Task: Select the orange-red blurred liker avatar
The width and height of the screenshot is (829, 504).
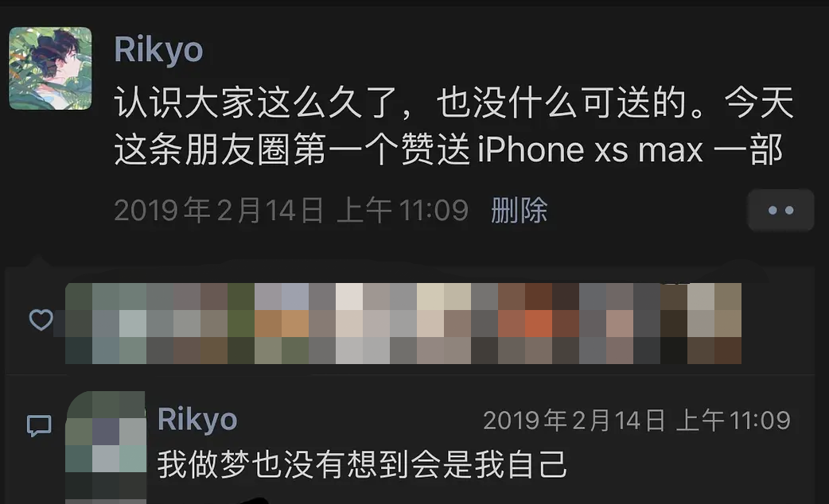Action: 539,324
